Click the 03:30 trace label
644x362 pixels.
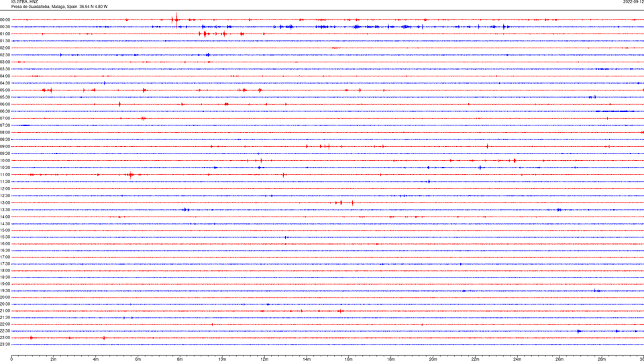tap(5, 69)
